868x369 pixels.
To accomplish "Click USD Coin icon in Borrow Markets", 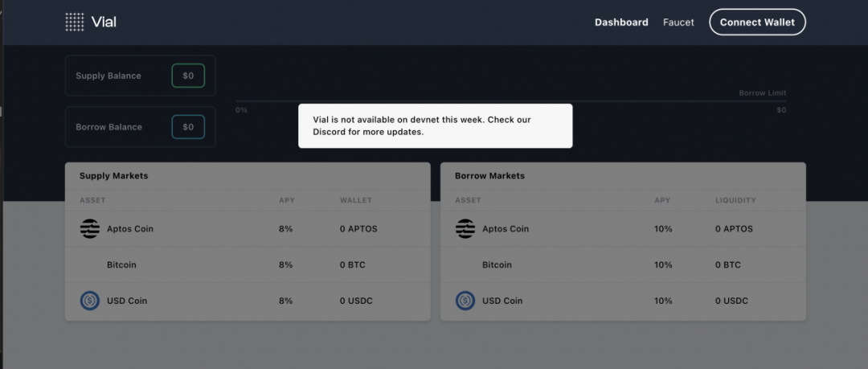I will [x=465, y=301].
